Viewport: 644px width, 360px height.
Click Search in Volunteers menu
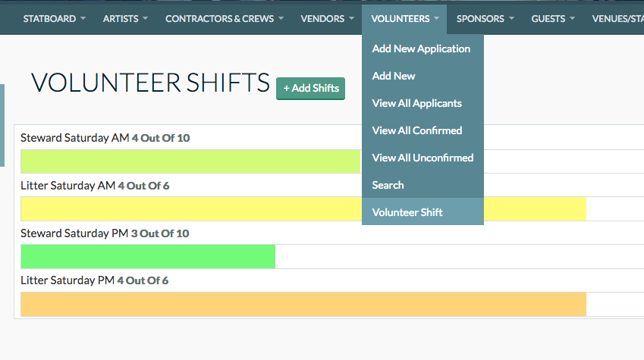[x=388, y=185]
